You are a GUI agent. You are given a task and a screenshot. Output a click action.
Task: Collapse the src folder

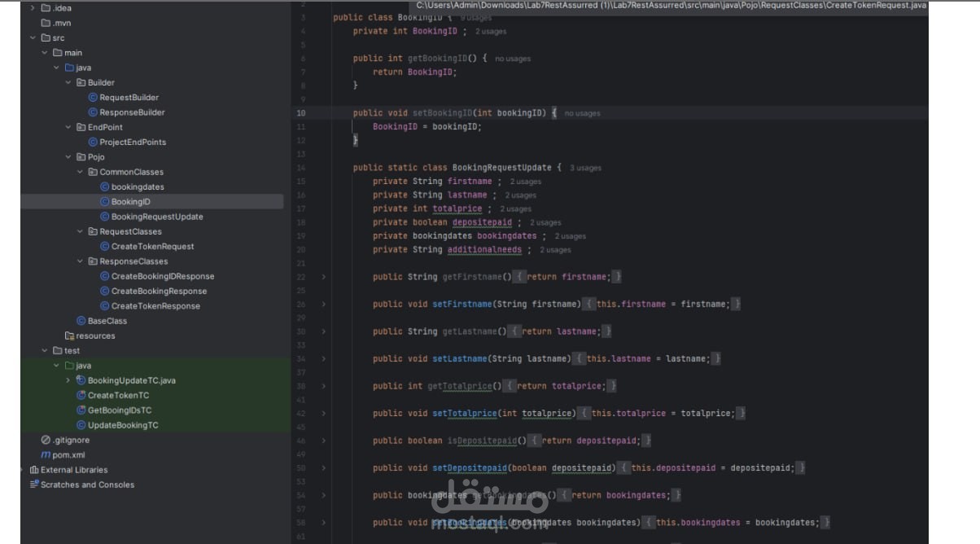[33, 37]
